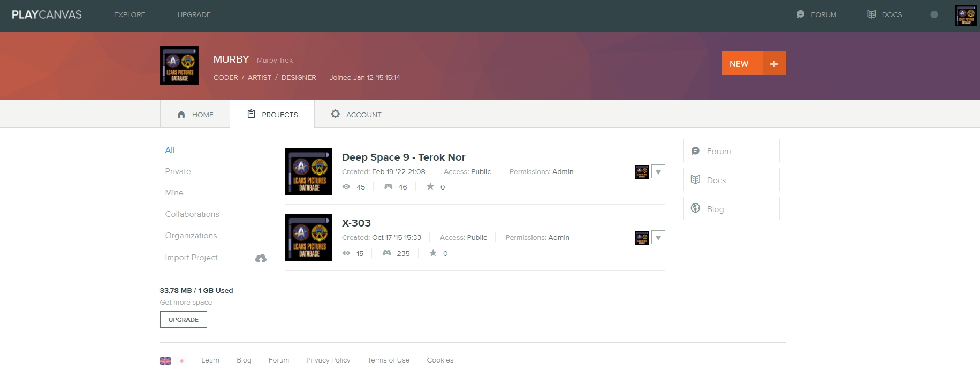Open the user avatar menu in top bar
980x377 pixels.
pos(966,16)
